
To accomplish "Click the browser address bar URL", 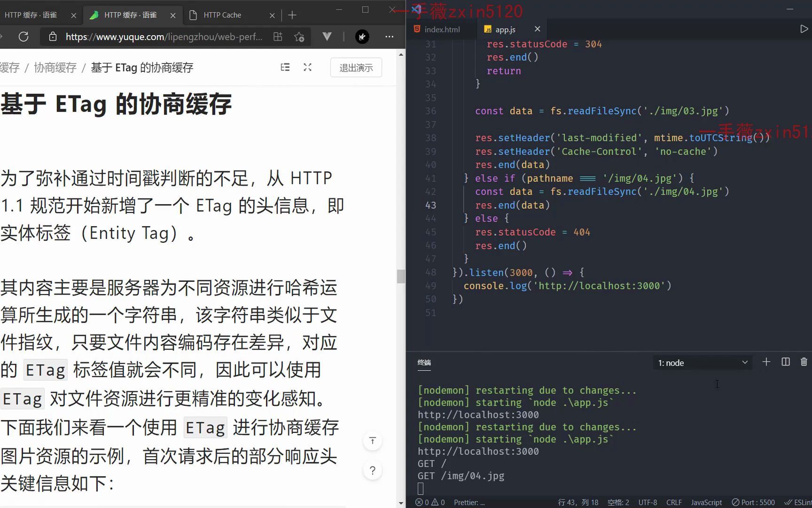I will point(164,37).
